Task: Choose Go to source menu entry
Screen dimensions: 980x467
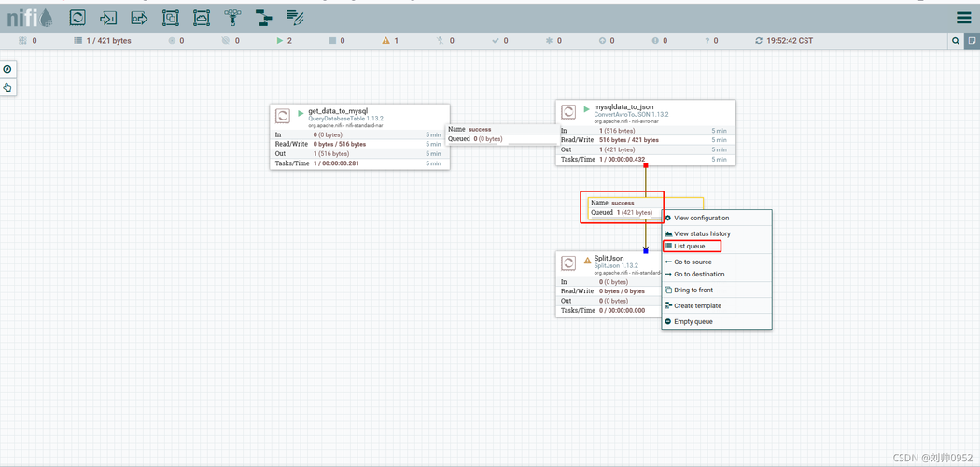Action: tap(717, 262)
